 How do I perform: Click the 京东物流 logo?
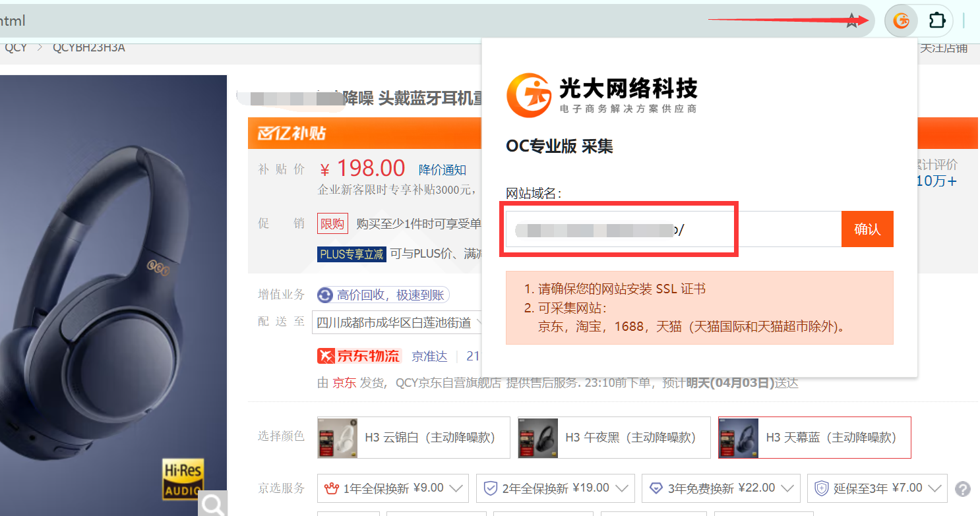(x=359, y=357)
